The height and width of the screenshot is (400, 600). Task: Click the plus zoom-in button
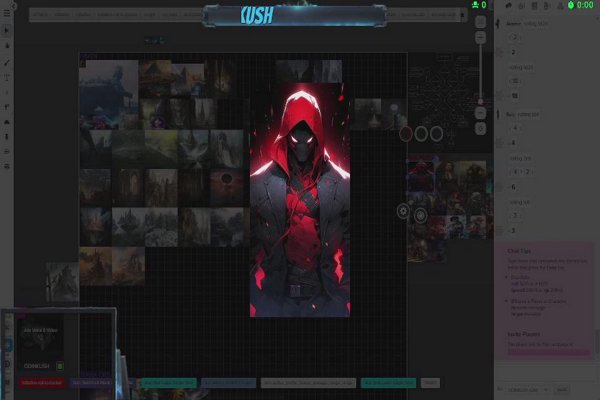481,38
